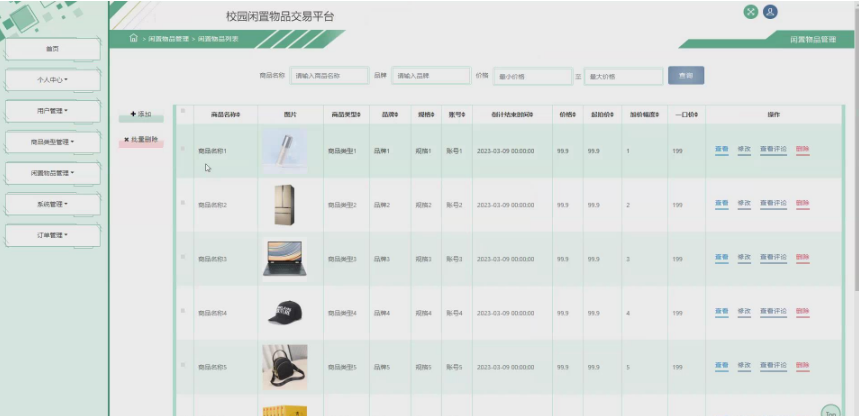
Task: Expand the 系统管理 sidebar menu
Action: [x=53, y=204]
